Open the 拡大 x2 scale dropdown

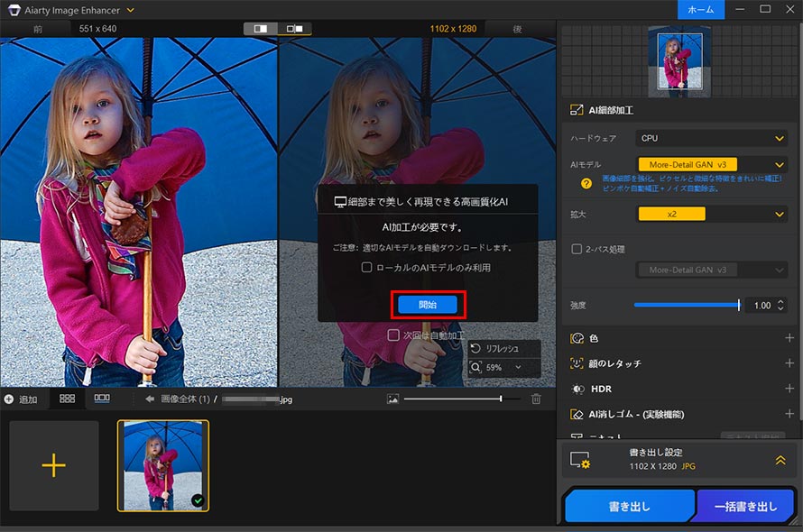pos(712,214)
